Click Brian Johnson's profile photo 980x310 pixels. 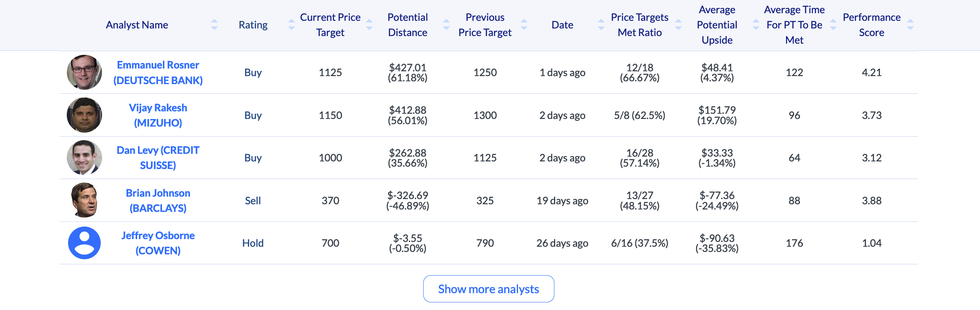click(x=84, y=200)
